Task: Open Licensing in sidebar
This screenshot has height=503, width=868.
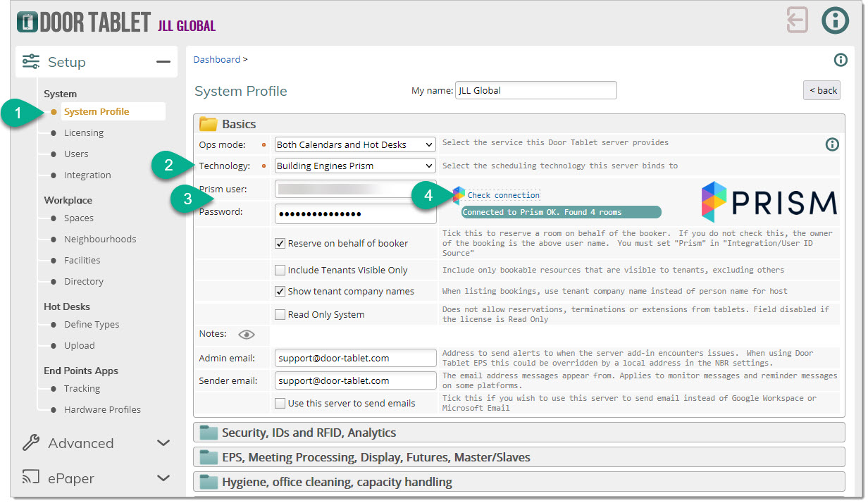Action: click(84, 133)
